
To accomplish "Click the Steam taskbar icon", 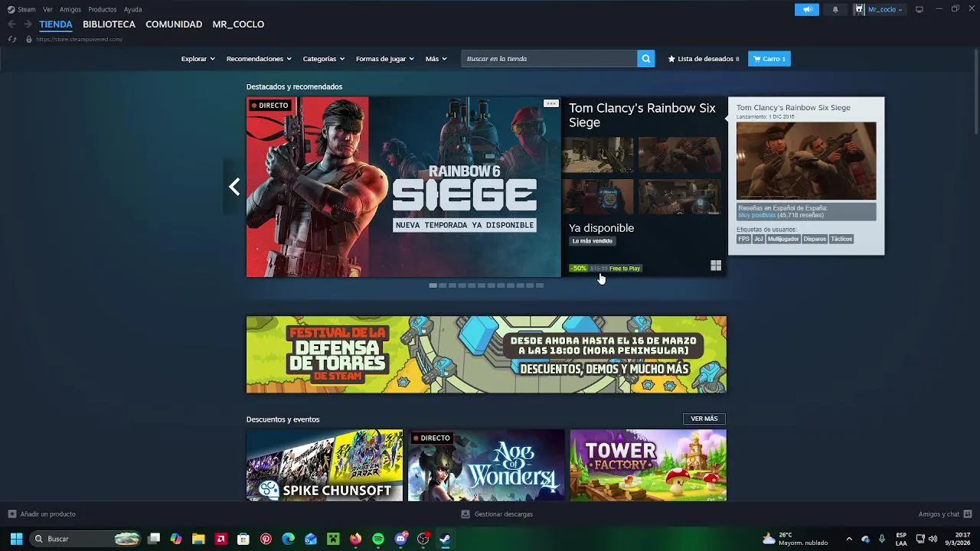I will click(445, 539).
